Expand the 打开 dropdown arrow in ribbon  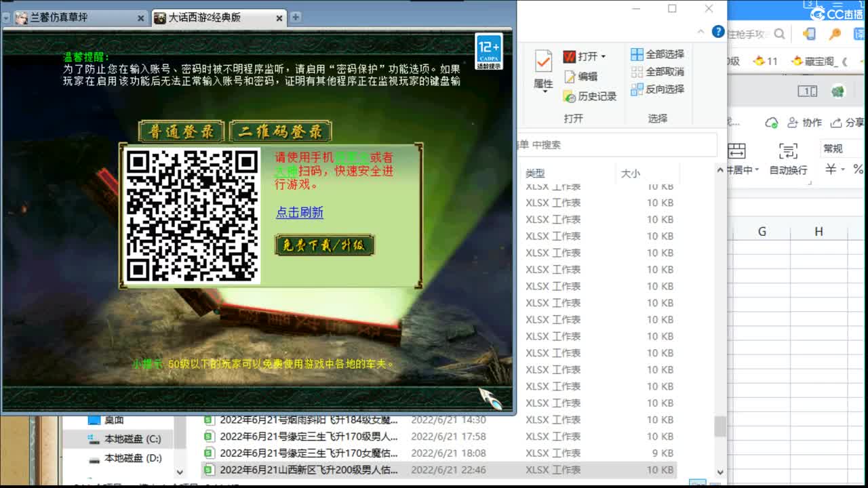pos(603,56)
